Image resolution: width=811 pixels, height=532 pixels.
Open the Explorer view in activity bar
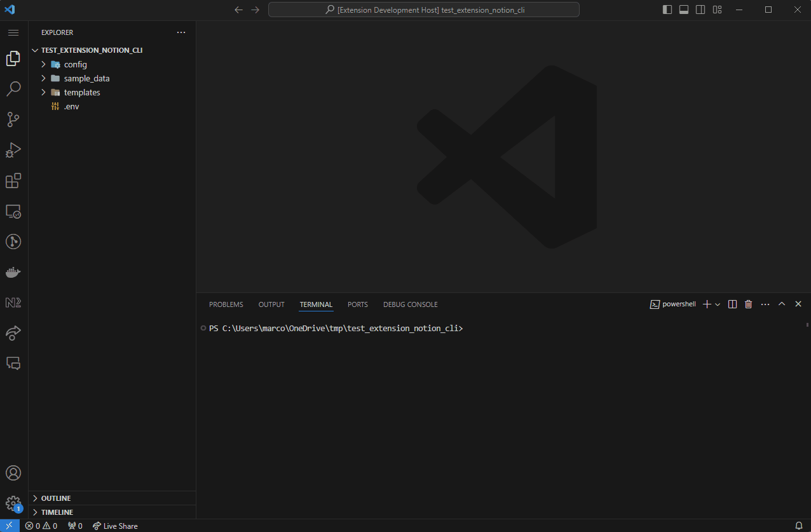[x=13, y=58]
